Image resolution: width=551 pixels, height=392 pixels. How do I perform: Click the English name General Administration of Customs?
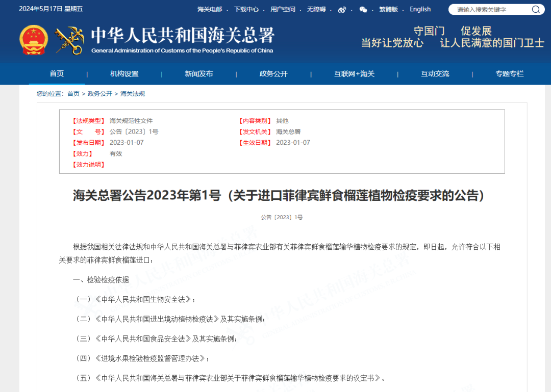point(182,50)
